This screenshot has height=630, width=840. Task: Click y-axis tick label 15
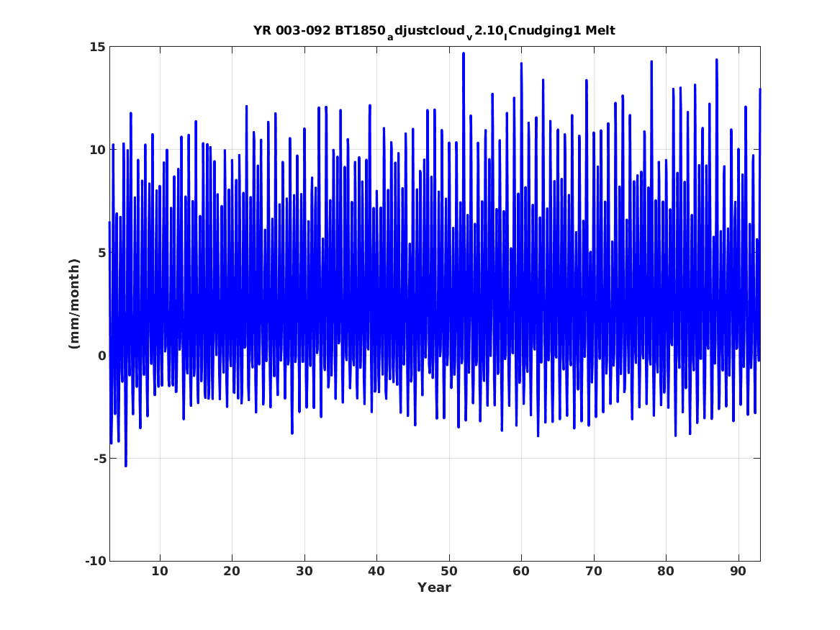[x=97, y=47]
